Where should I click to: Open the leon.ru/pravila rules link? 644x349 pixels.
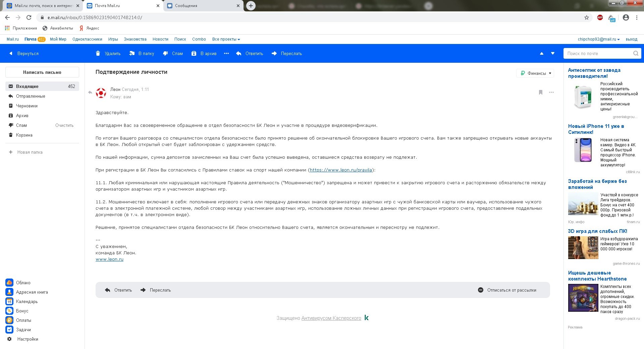point(341,170)
